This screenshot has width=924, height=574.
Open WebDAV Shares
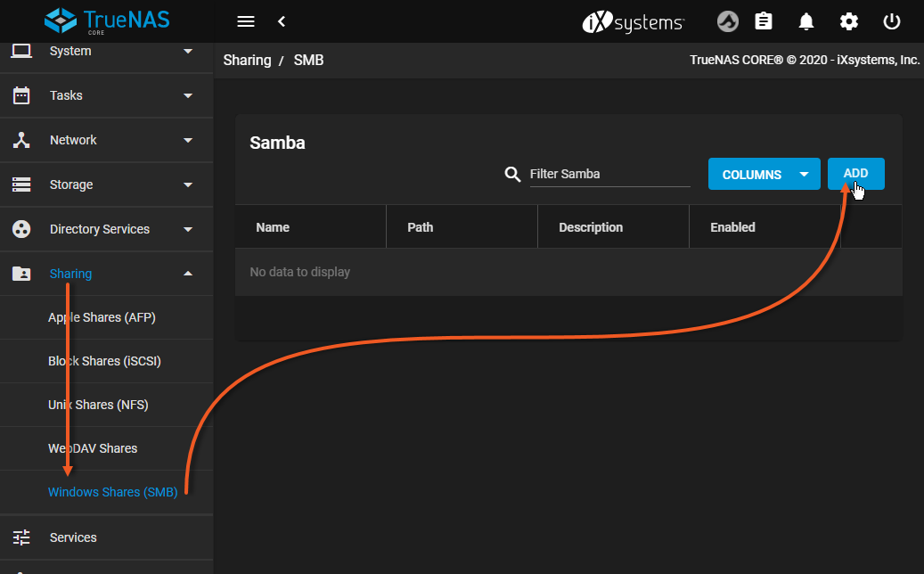pyautogui.click(x=93, y=448)
